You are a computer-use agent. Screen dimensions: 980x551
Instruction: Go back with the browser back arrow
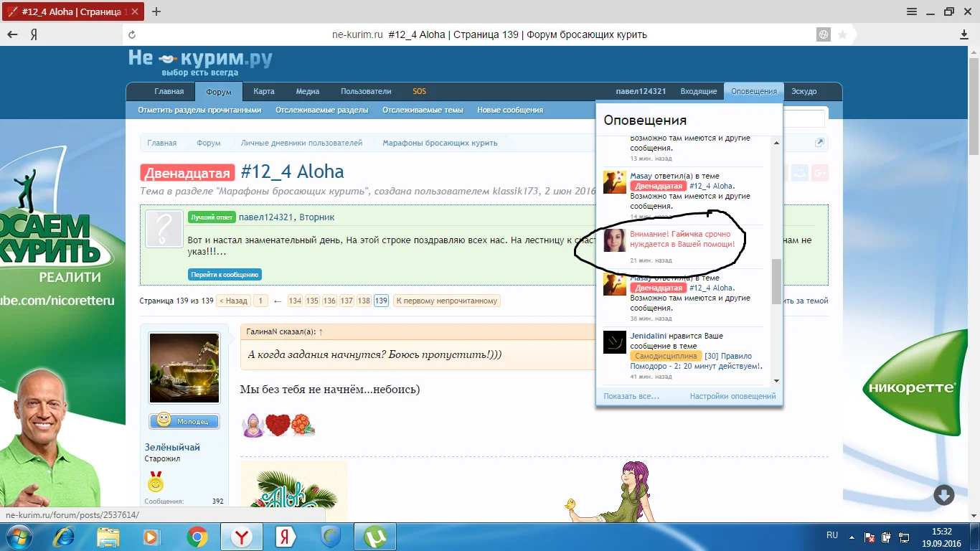pyautogui.click(x=12, y=34)
